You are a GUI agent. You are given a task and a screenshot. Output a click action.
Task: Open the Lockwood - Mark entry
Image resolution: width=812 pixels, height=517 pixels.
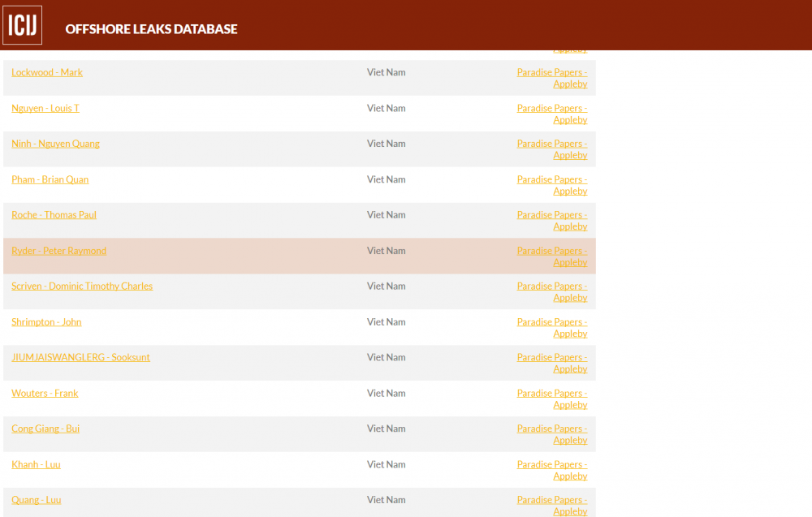pos(47,72)
